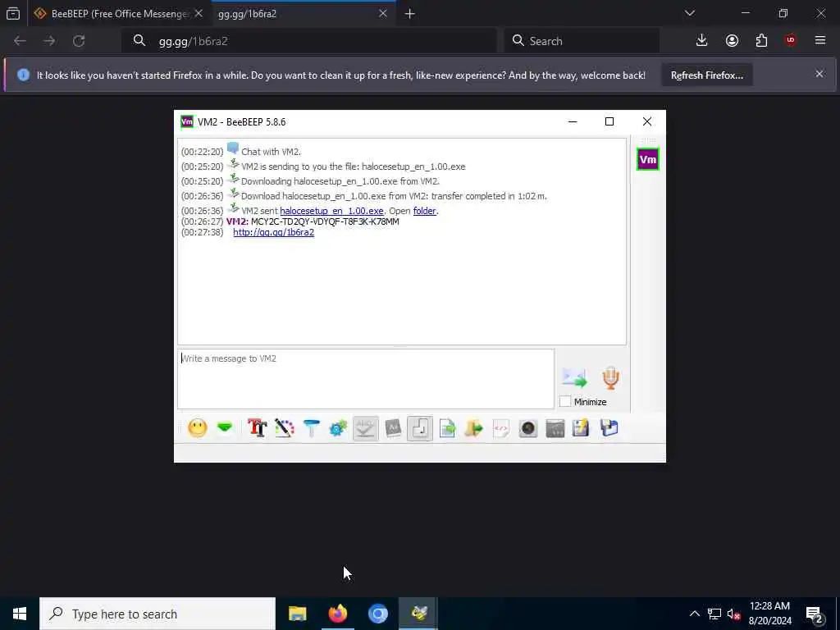Reload the current page
840x630 pixels.
click(x=79, y=41)
